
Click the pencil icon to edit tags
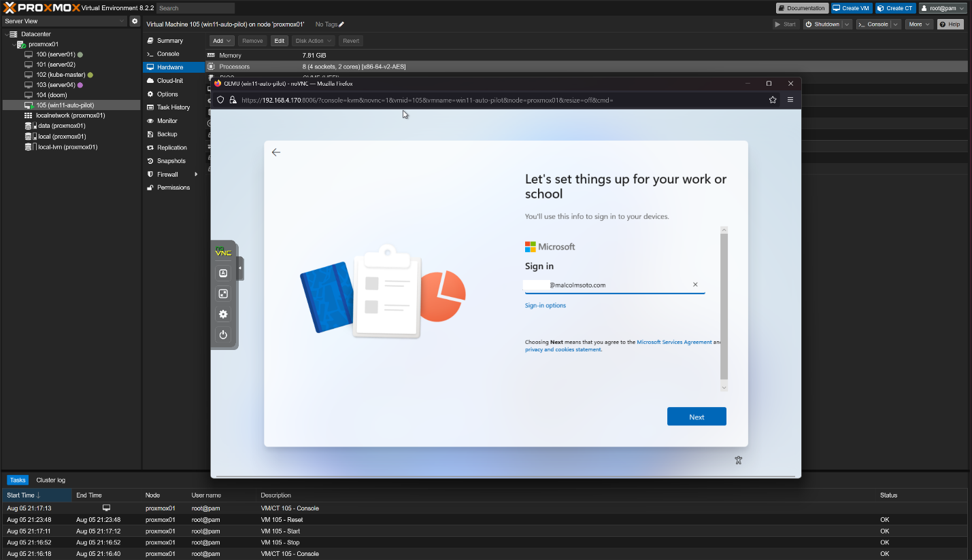(341, 24)
